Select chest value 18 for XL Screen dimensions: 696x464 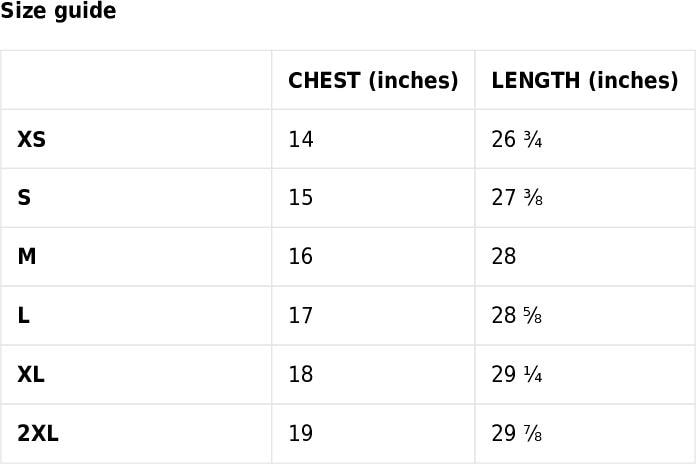click(x=301, y=374)
